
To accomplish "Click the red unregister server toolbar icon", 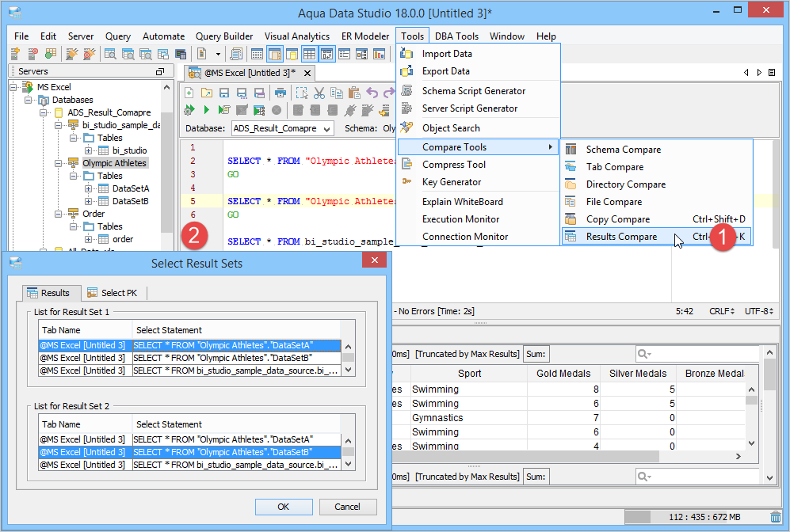I will coord(32,54).
